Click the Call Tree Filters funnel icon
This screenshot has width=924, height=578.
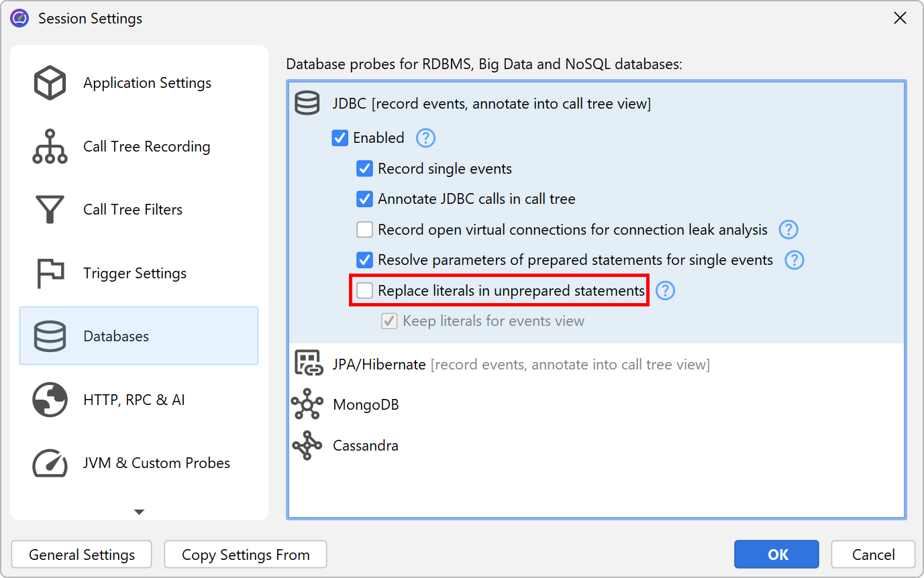tap(50, 210)
